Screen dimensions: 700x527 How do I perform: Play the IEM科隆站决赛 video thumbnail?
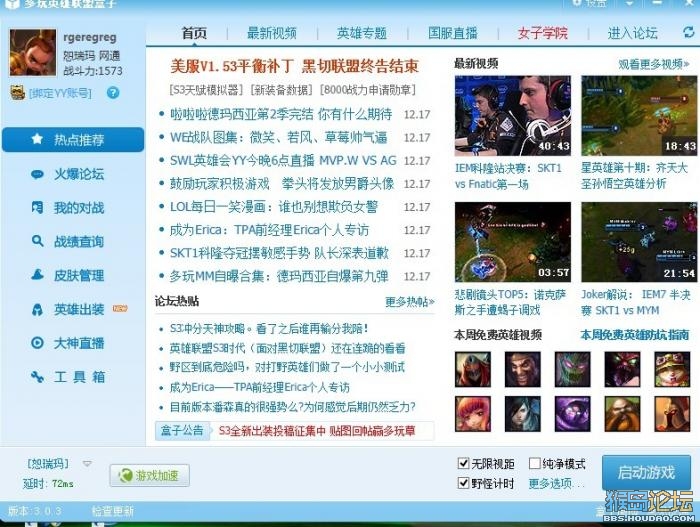click(512, 115)
